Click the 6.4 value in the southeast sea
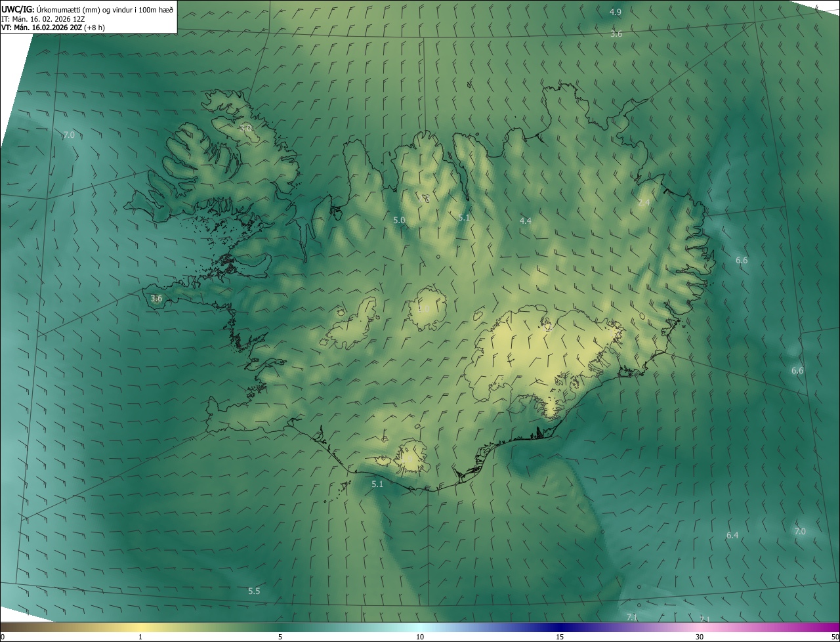 click(732, 536)
